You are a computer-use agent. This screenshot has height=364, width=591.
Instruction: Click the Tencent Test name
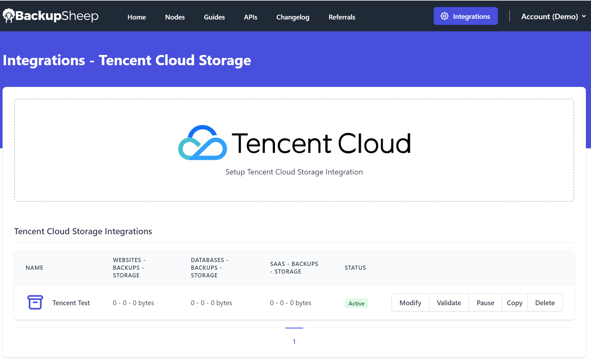[x=71, y=303]
